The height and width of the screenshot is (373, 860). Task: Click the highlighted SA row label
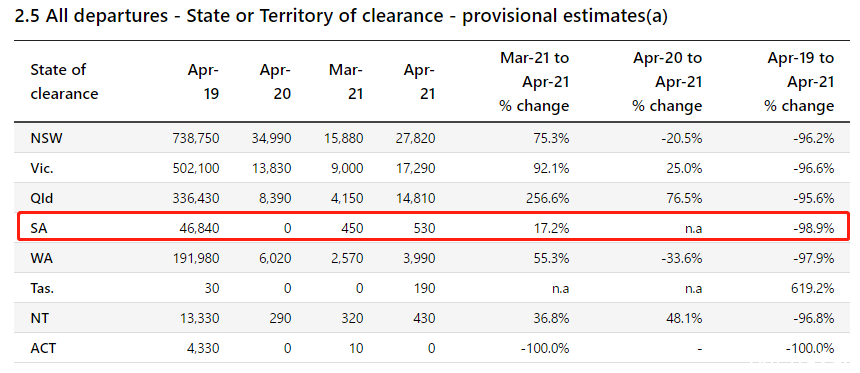tap(39, 228)
